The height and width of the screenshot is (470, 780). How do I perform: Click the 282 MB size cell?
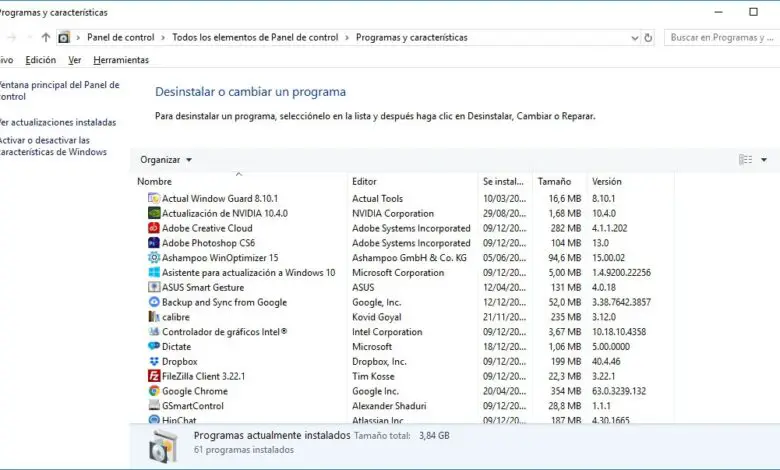point(566,228)
